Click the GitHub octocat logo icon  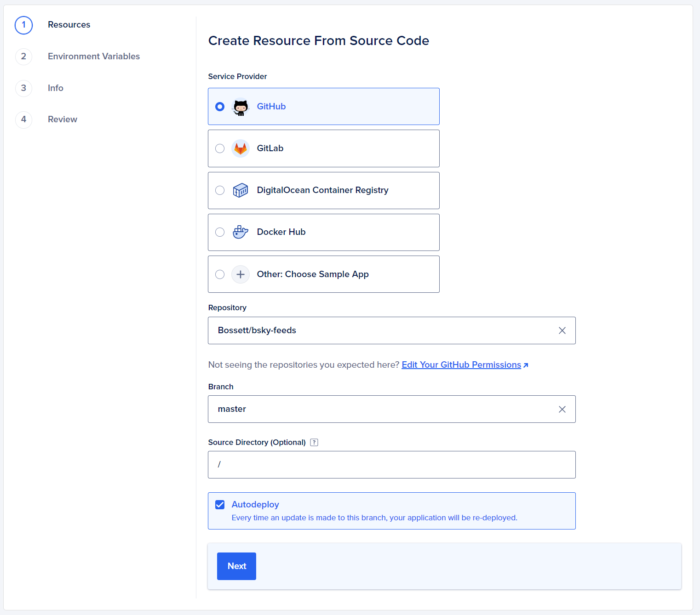241,107
